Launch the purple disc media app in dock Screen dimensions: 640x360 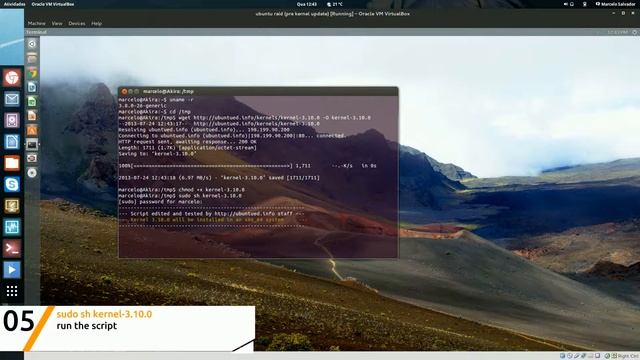12,120
